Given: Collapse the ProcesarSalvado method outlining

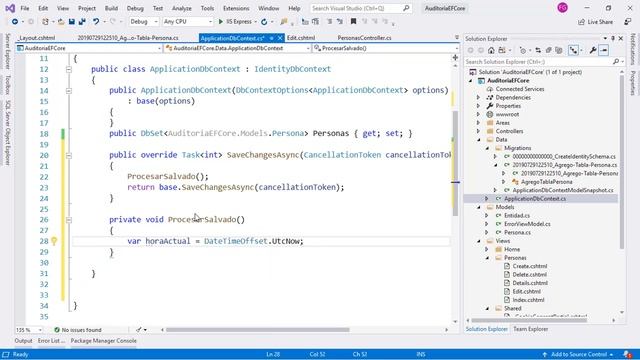Looking at the screenshot, I should 69,220.
